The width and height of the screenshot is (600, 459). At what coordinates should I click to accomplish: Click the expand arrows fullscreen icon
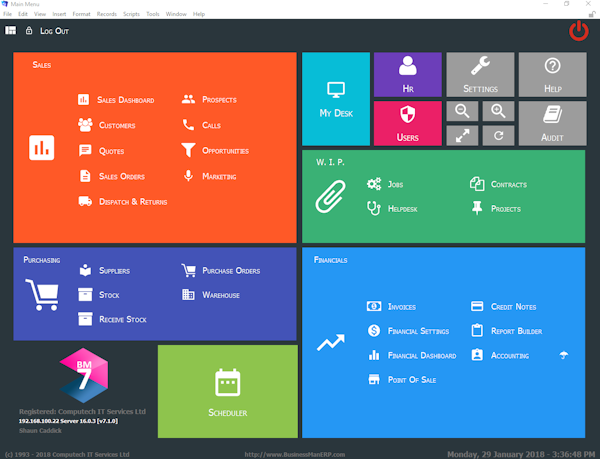[462, 136]
